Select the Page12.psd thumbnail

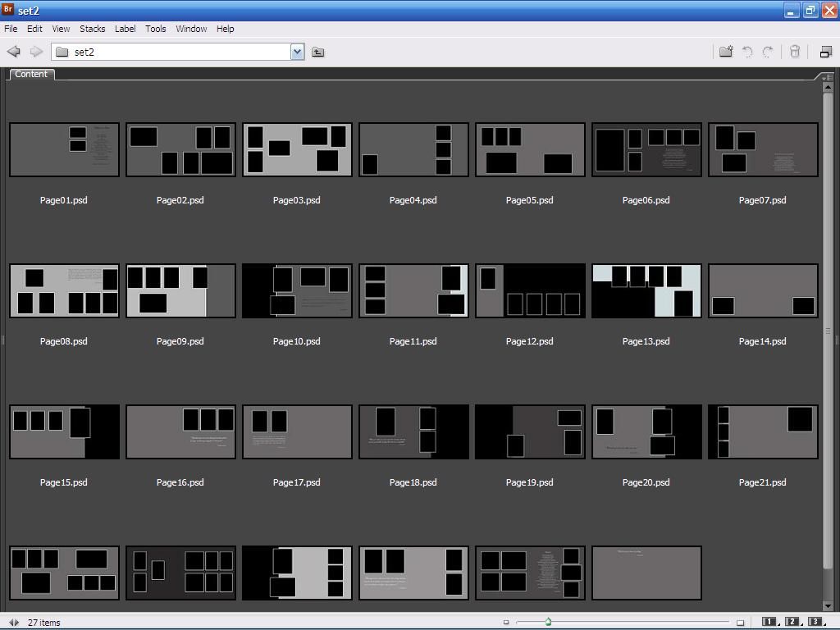click(x=531, y=291)
